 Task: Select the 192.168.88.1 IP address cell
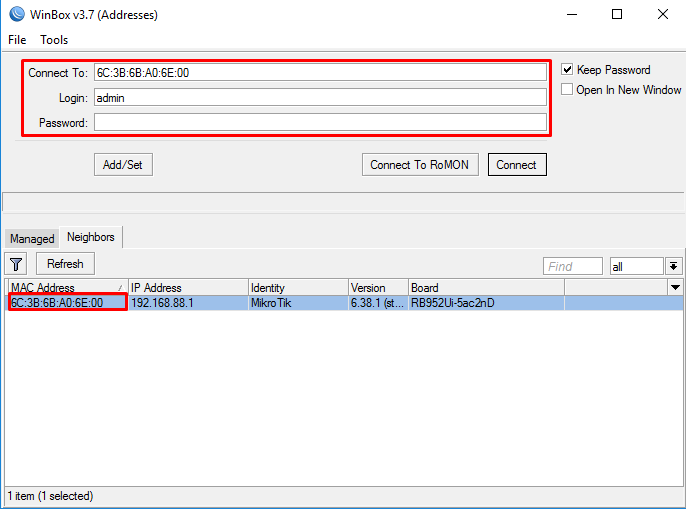coord(188,303)
